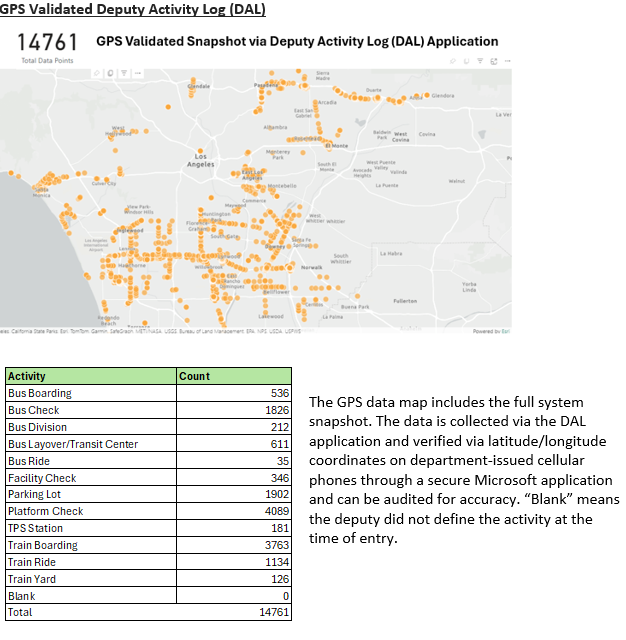Click the Fullerton label on the map
This screenshot has height=640, width=626.
tap(405, 300)
